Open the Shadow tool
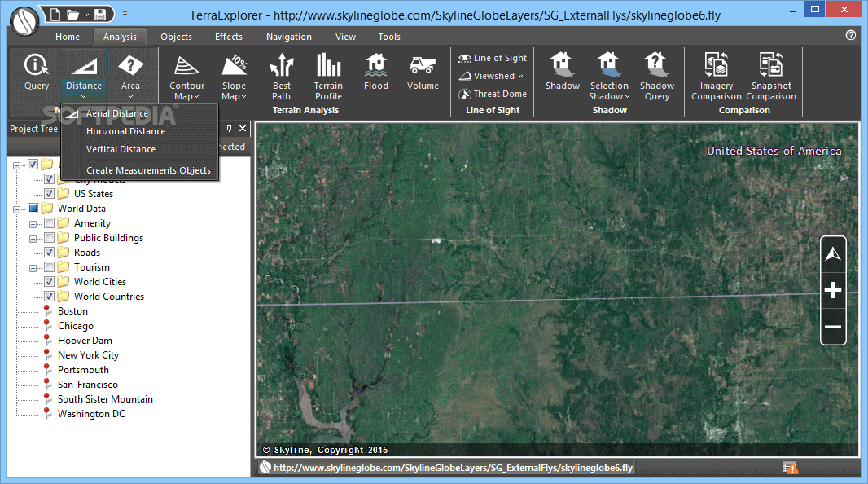The height and width of the screenshot is (484, 868). 563,72
